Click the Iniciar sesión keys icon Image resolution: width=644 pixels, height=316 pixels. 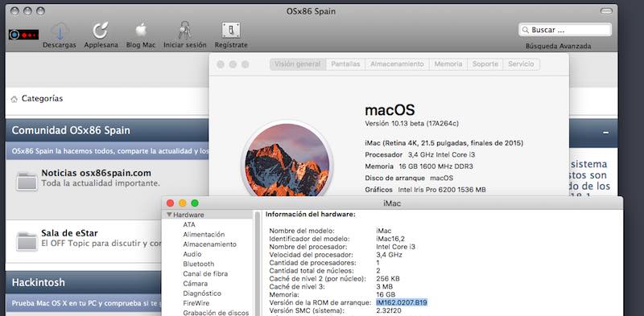click(185, 31)
